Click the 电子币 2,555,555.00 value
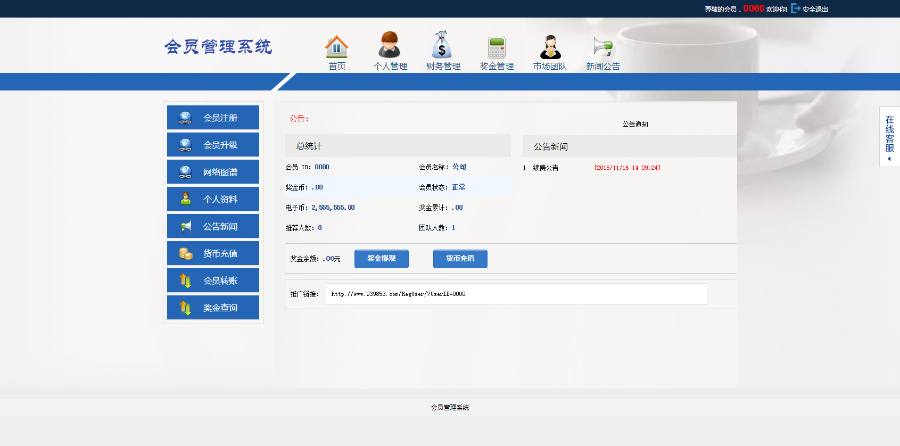Screen dimensions: 900x446 tap(333, 207)
